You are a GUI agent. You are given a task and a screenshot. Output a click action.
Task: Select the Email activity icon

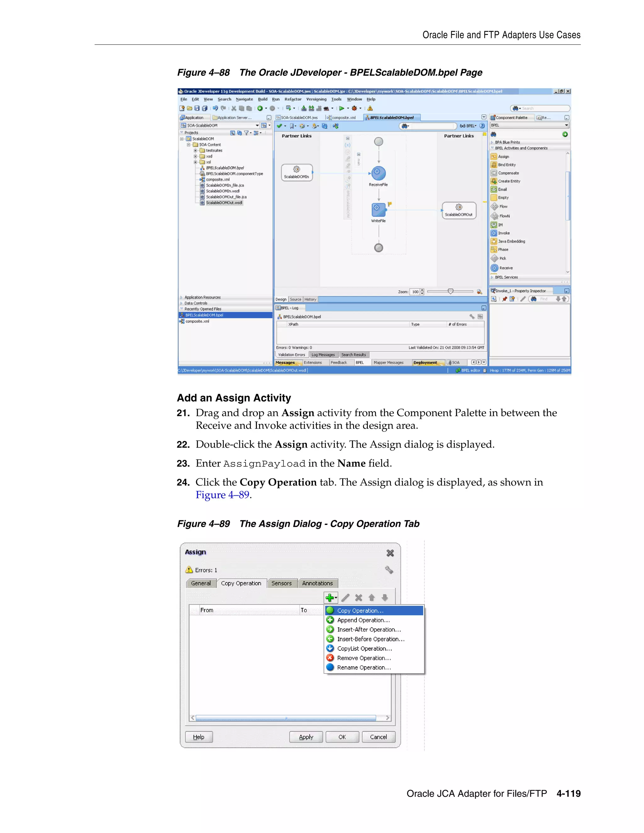[494, 189]
